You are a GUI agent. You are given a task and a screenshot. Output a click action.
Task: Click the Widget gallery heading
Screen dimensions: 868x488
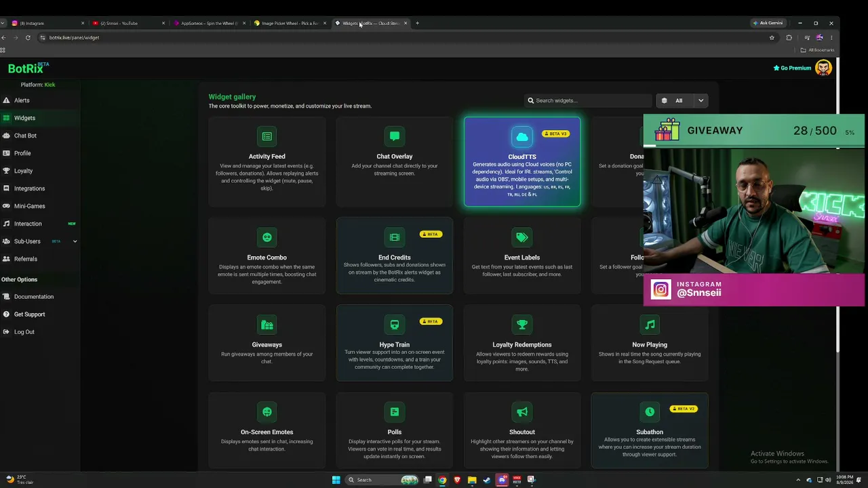(x=232, y=97)
